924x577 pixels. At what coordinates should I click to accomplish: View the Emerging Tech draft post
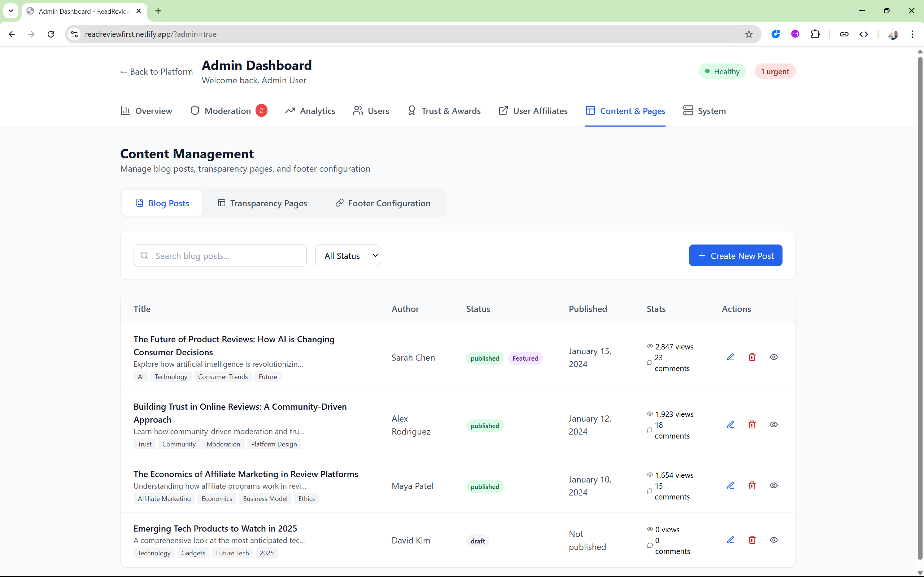(x=773, y=540)
